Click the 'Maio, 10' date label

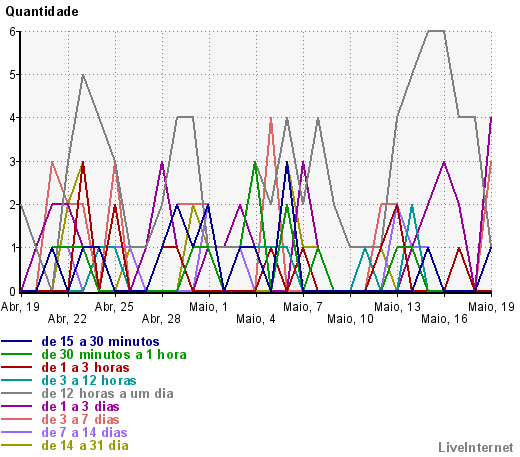tap(350, 319)
